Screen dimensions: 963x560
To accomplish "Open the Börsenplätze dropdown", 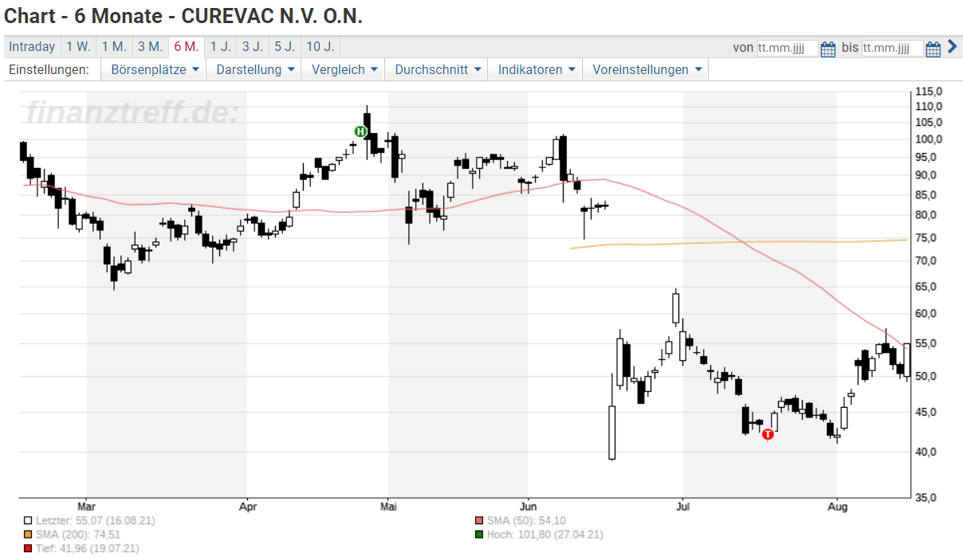I will point(155,69).
